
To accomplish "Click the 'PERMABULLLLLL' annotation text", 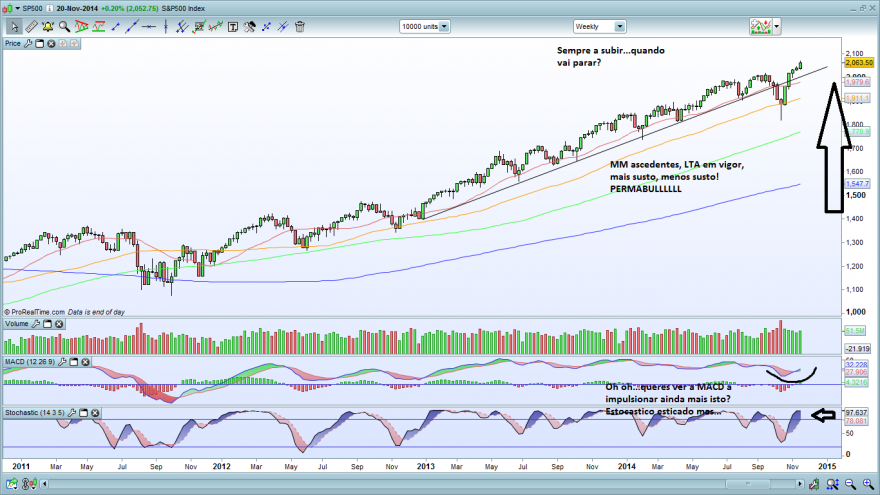I will (645, 189).
